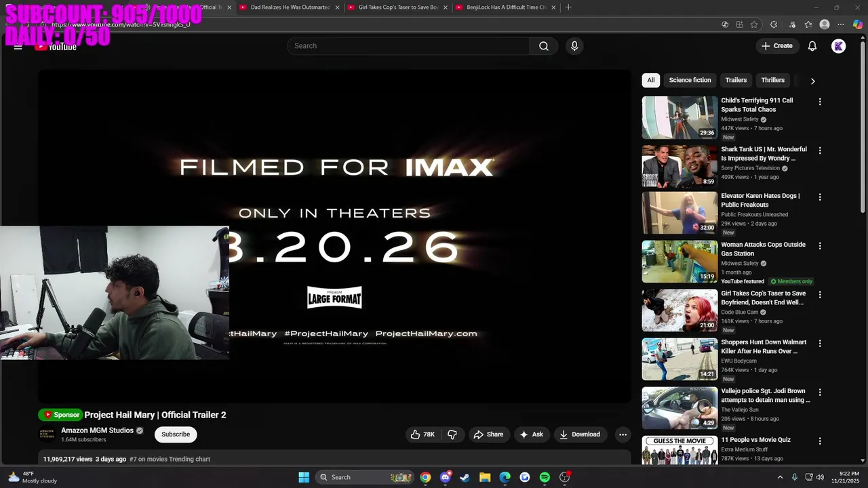Click the Download button
Image resolution: width=868 pixels, height=488 pixels.
(x=580, y=434)
